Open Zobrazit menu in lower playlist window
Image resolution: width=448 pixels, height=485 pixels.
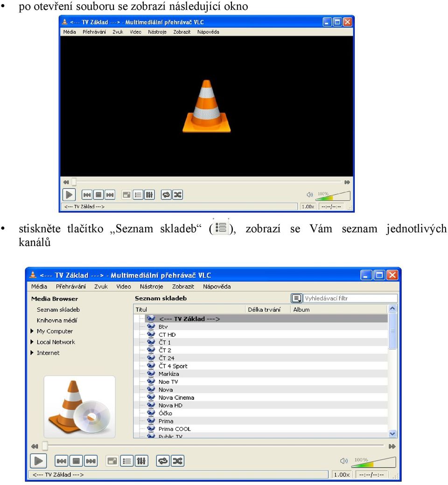click(x=183, y=287)
